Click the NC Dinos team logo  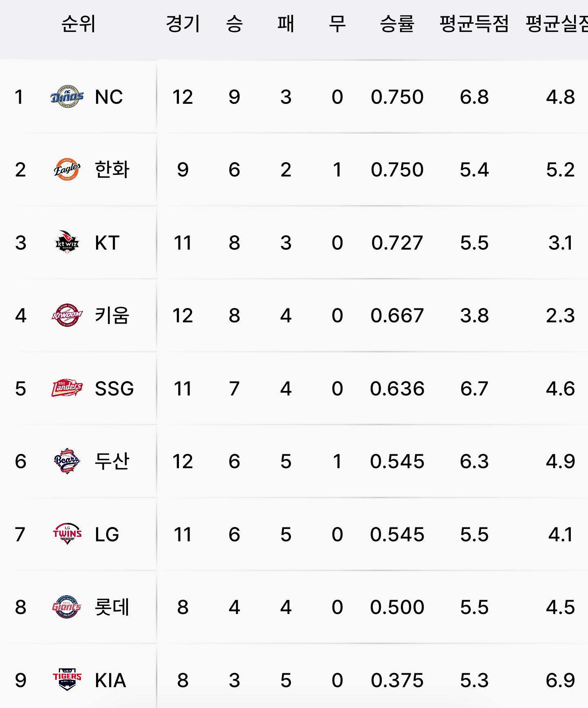coord(67,97)
